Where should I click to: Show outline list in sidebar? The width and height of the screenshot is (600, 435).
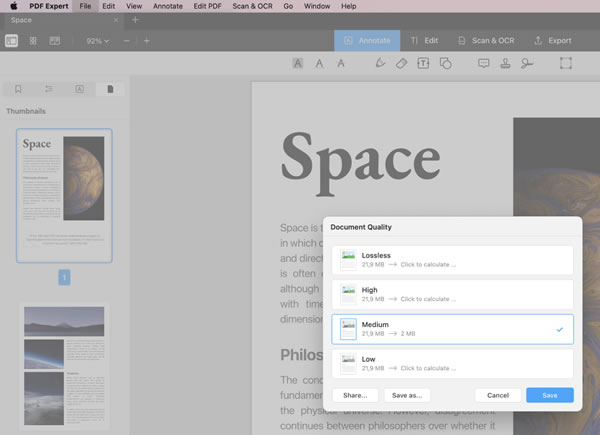pos(49,89)
